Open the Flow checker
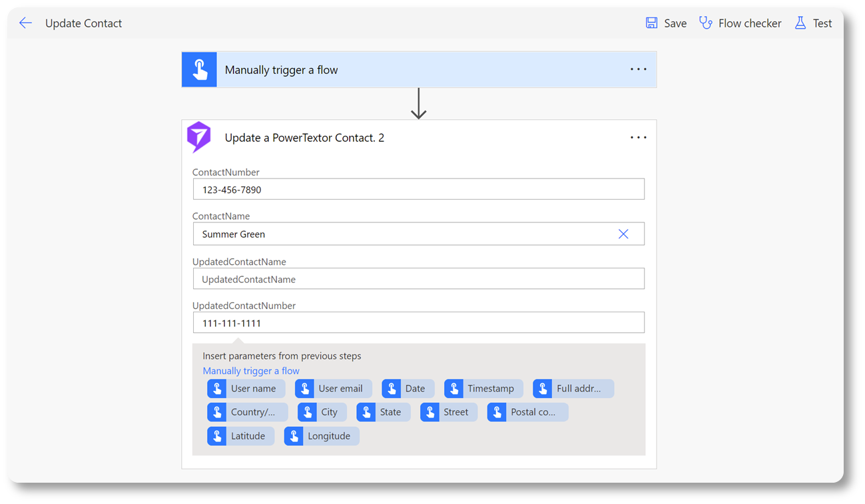 [x=740, y=23]
